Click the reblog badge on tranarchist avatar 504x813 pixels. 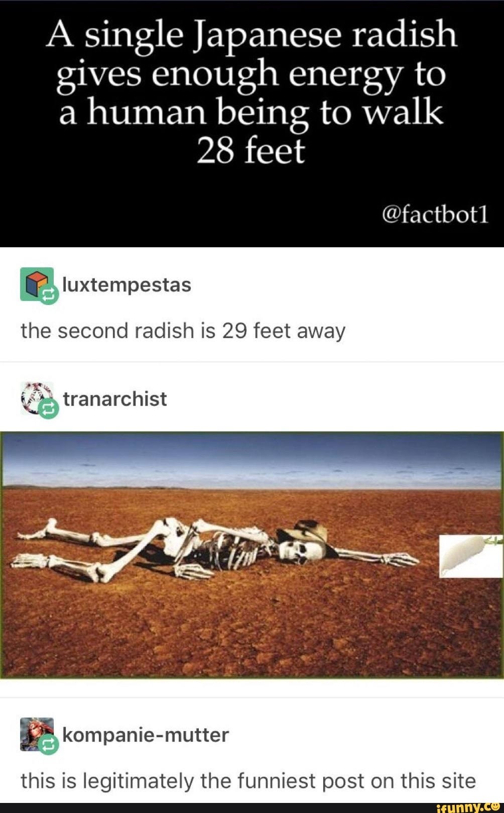(49, 410)
